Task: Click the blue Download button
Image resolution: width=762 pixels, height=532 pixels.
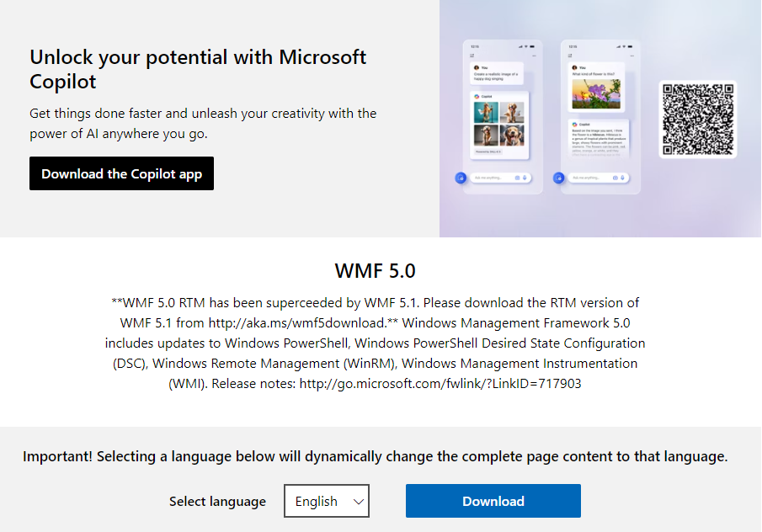Action: (x=493, y=501)
